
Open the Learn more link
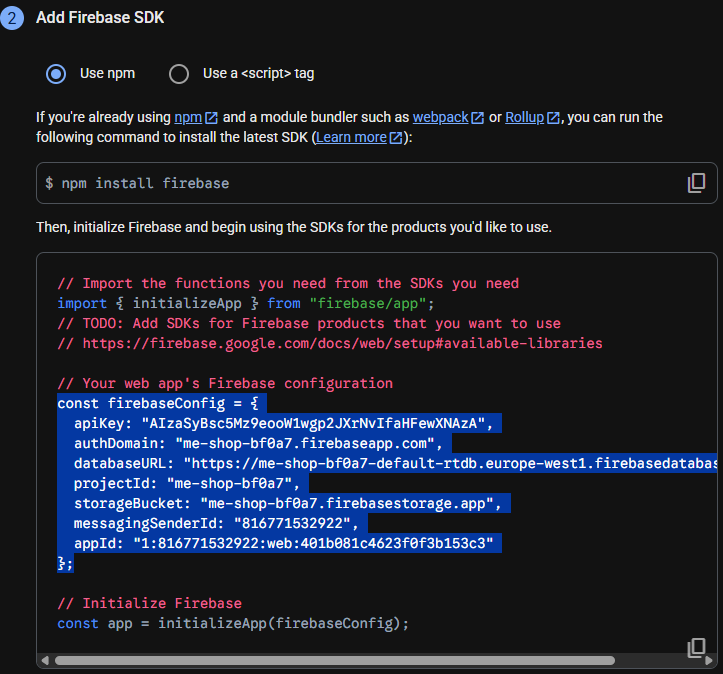(x=359, y=137)
